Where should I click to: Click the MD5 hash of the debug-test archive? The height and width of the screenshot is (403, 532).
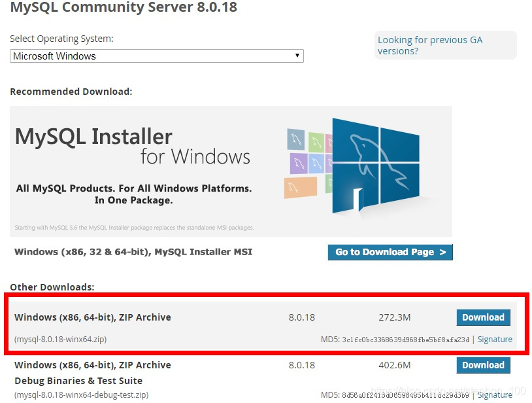point(405,395)
